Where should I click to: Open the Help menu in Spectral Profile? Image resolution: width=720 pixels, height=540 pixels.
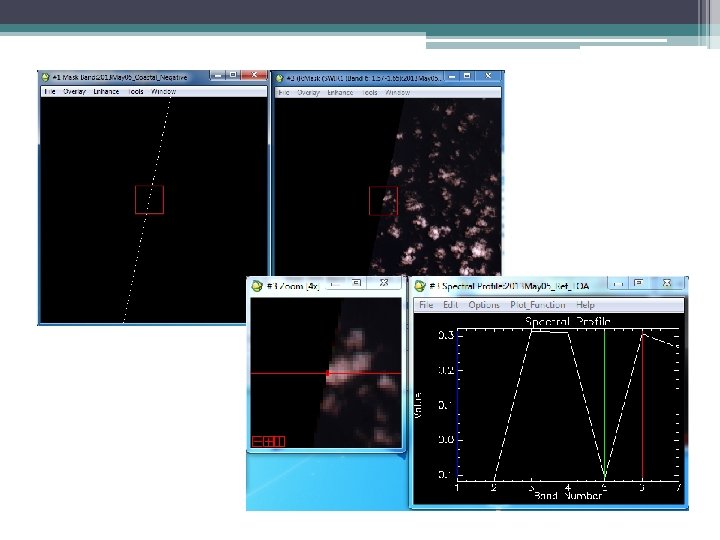click(x=585, y=305)
